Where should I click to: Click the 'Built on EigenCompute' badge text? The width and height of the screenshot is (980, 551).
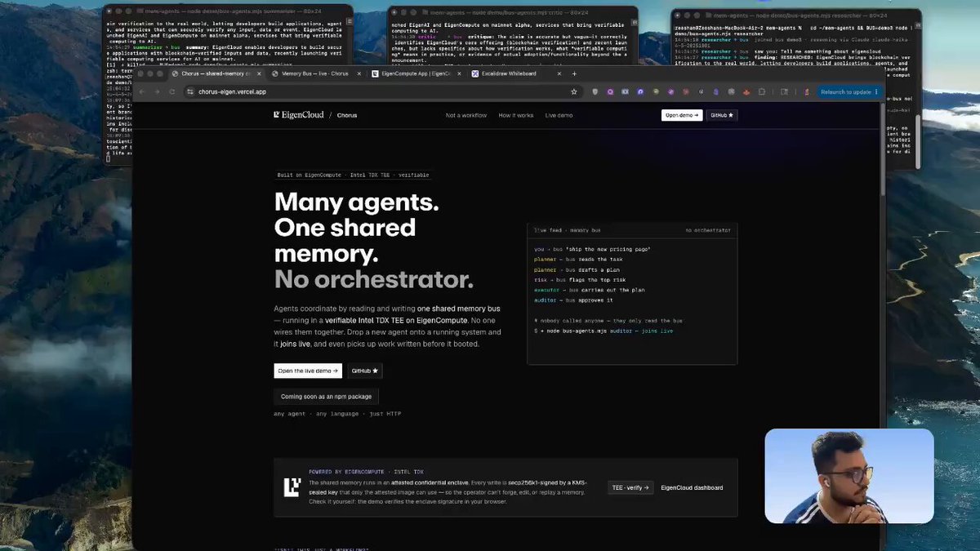(x=353, y=176)
